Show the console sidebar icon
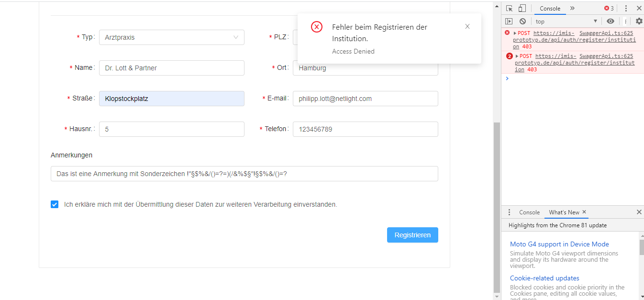 click(509, 21)
